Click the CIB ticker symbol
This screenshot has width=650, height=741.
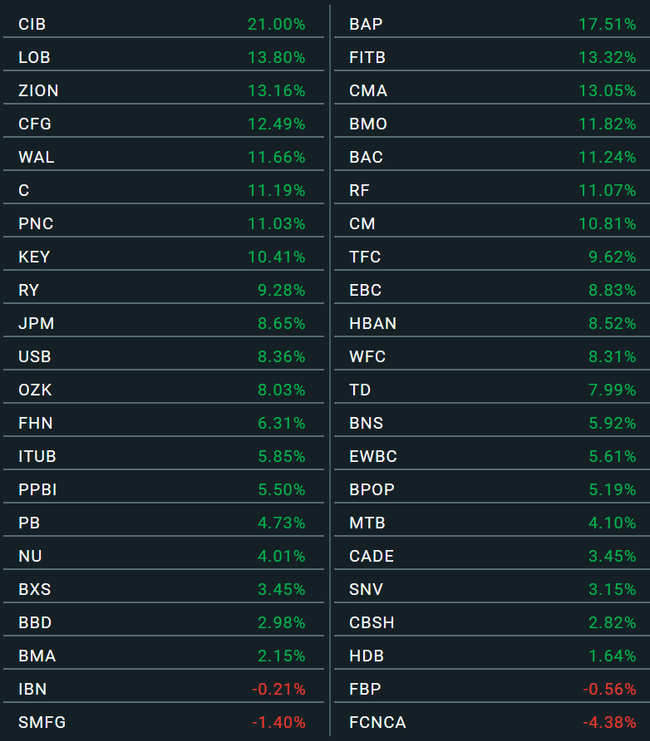point(32,24)
